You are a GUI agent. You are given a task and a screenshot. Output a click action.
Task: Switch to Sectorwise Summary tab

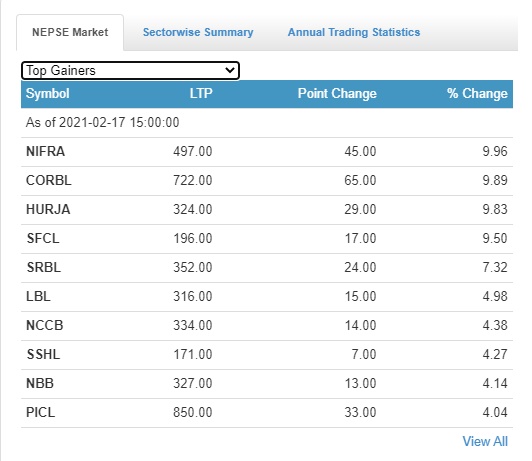click(198, 32)
